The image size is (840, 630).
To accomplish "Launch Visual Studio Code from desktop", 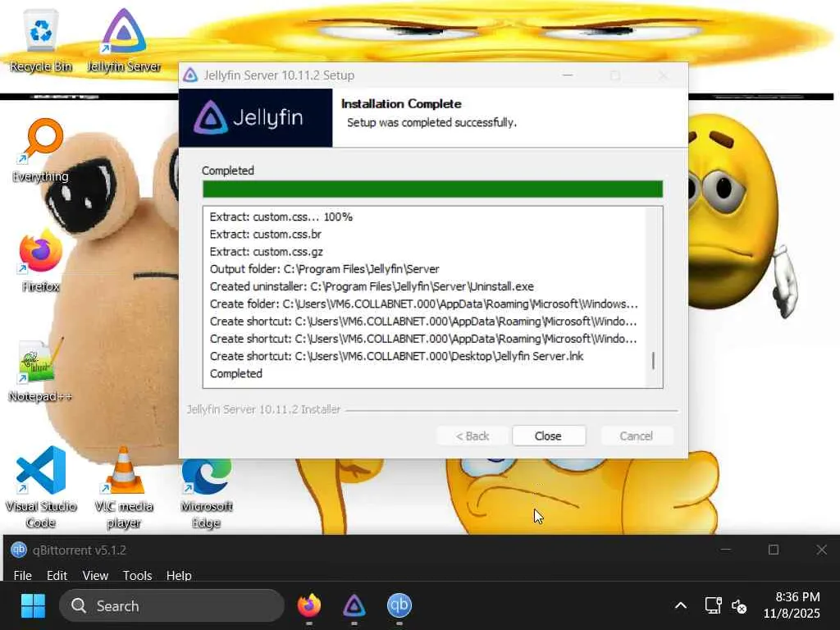I will (x=41, y=488).
